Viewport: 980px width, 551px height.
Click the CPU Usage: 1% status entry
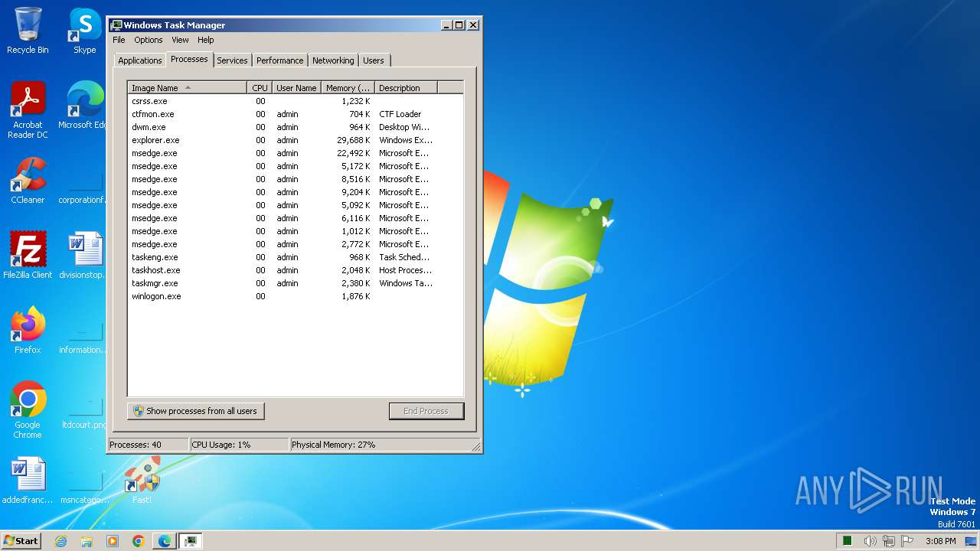[240, 445]
